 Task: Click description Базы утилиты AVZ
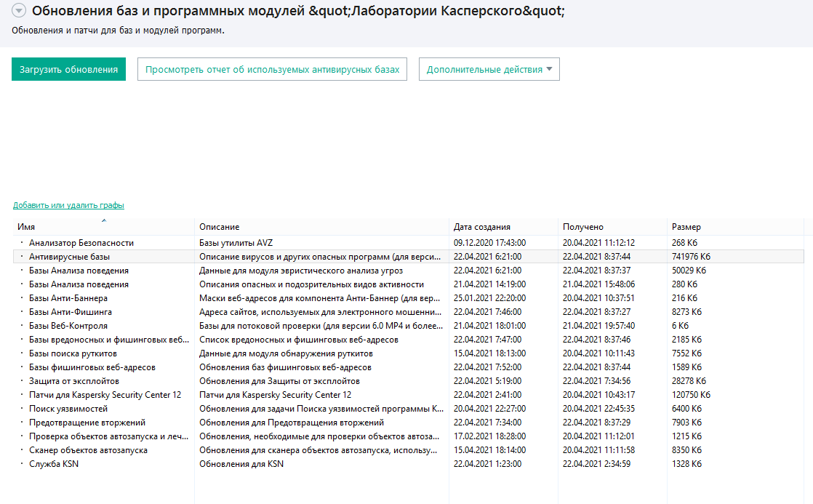pos(236,243)
